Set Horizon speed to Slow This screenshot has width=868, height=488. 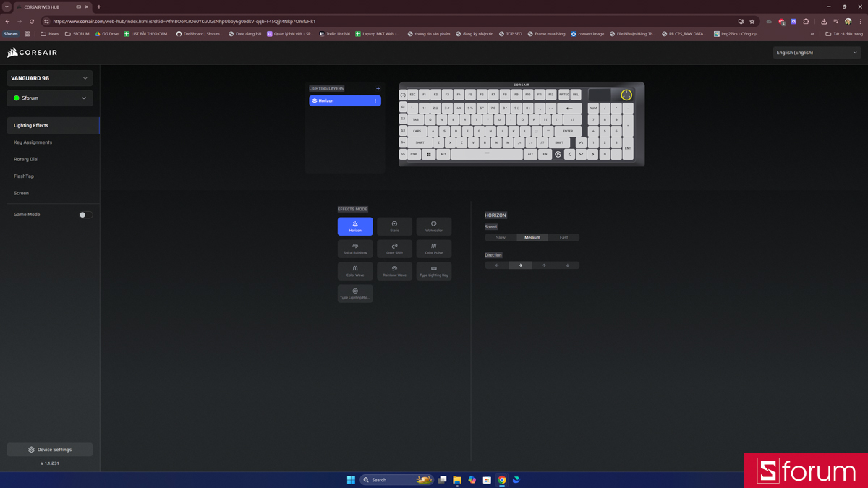pyautogui.click(x=501, y=237)
